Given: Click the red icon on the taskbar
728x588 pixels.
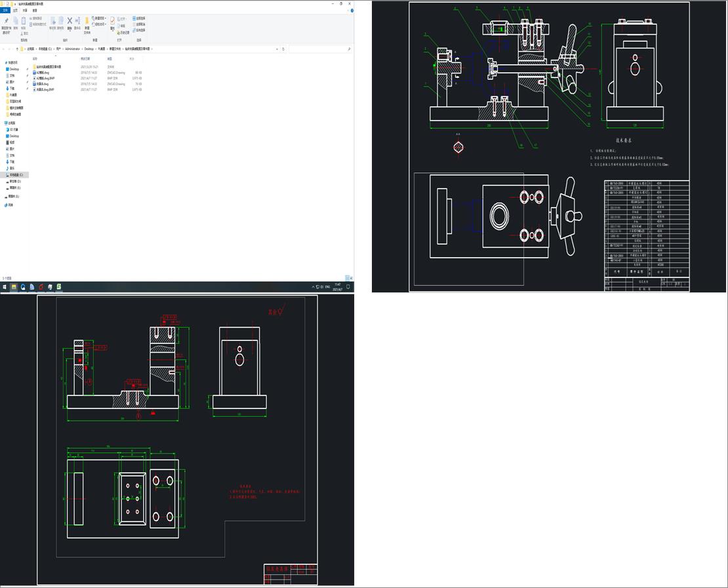Looking at the screenshot, I should (x=41, y=287).
